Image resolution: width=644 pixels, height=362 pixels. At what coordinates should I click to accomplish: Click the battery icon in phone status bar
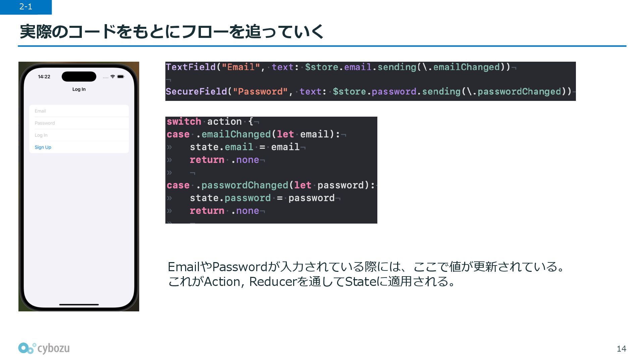click(121, 76)
